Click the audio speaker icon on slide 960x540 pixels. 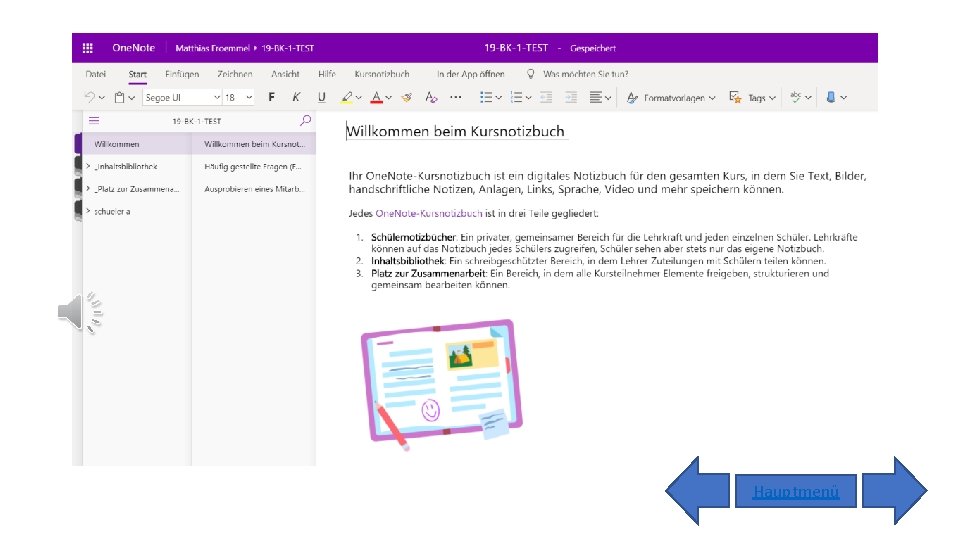[80, 312]
